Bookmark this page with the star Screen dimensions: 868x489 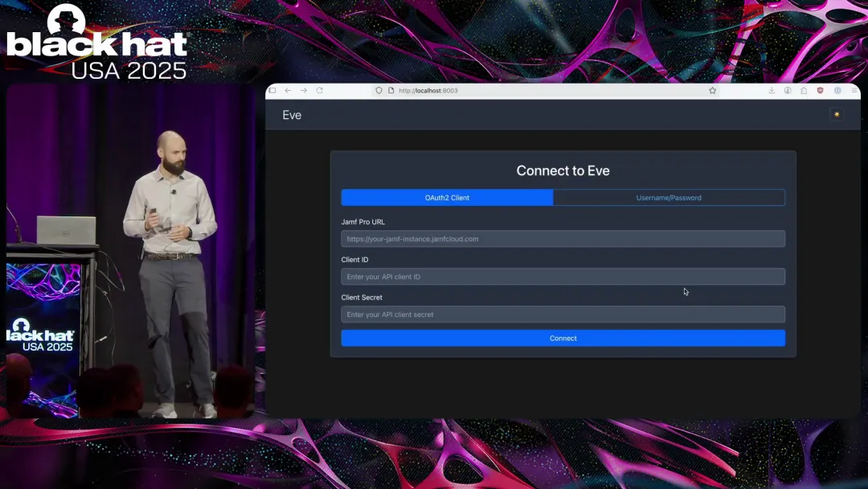point(712,90)
